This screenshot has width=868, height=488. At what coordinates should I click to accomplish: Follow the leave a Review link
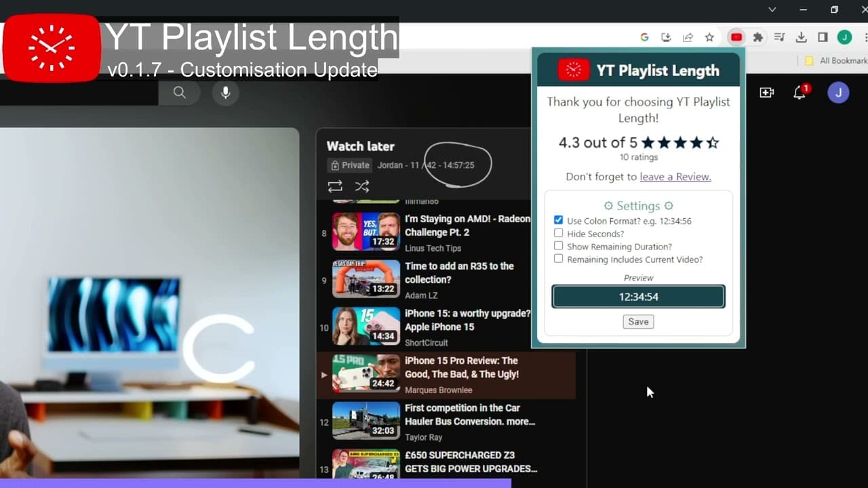click(675, 177)
